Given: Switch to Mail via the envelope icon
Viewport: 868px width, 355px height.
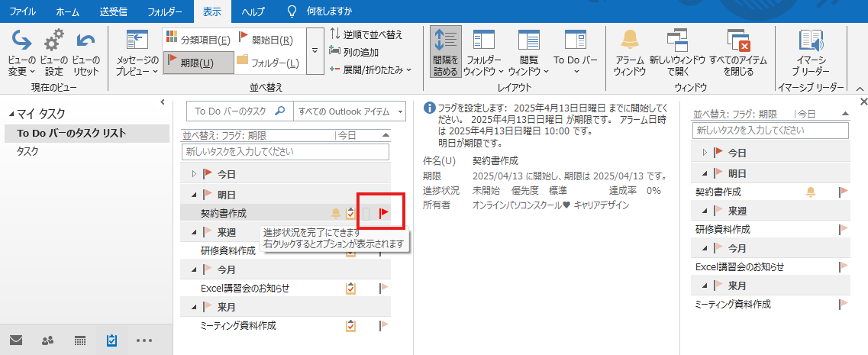Looking at the screenshot, I should [x=16, y=340].
